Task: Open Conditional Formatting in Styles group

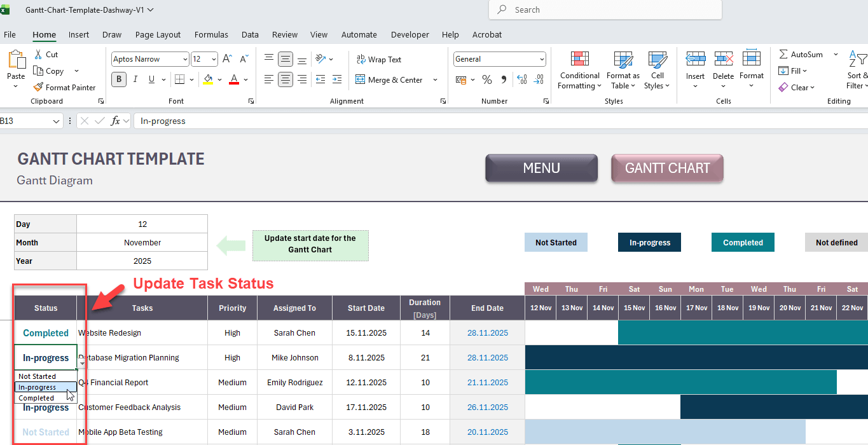Action: coord(579,60)
